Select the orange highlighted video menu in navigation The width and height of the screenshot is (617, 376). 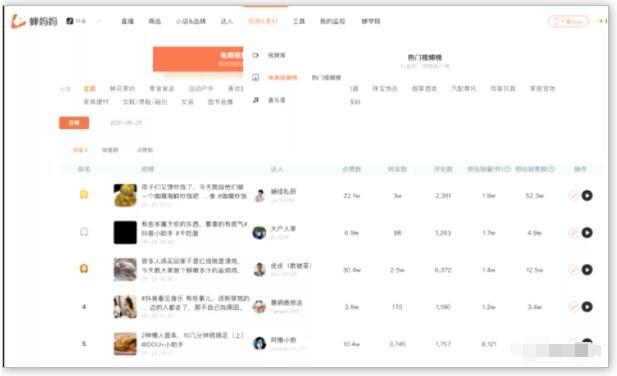point(263,21)
